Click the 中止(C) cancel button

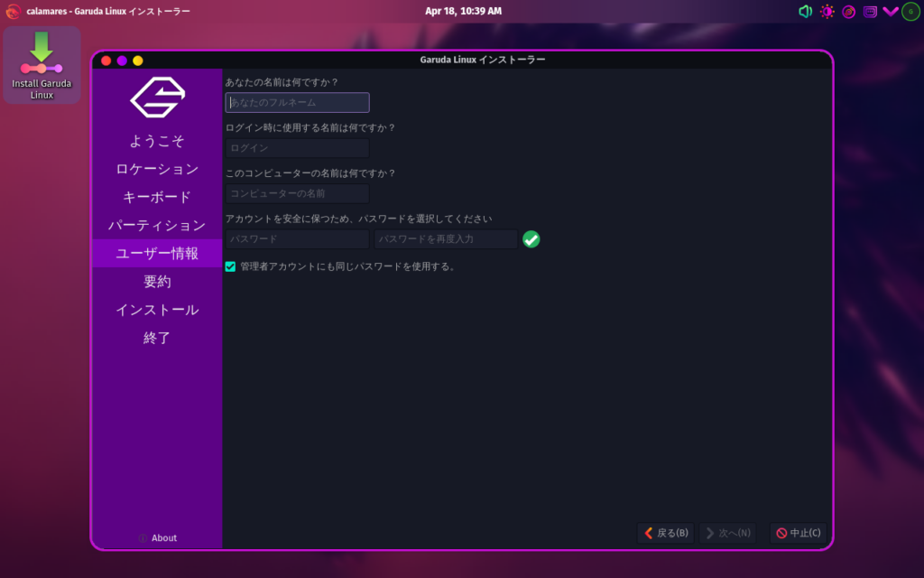click(798, 533)
